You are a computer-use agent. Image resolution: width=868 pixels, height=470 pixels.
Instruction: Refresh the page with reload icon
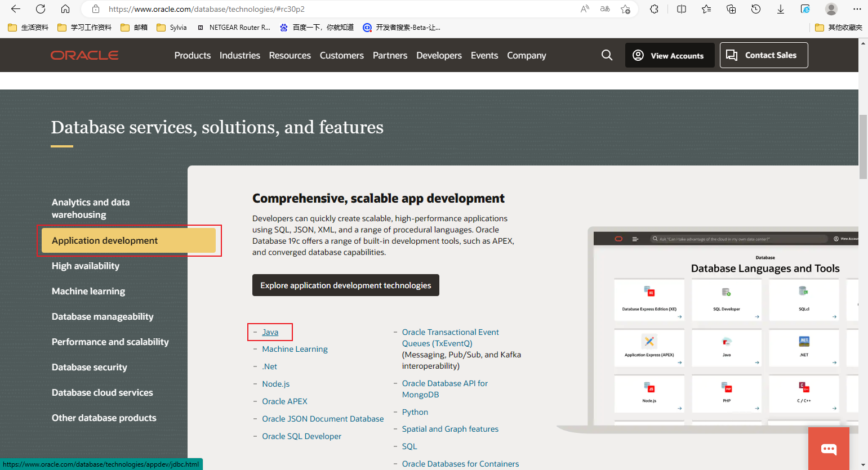[41, 9]
